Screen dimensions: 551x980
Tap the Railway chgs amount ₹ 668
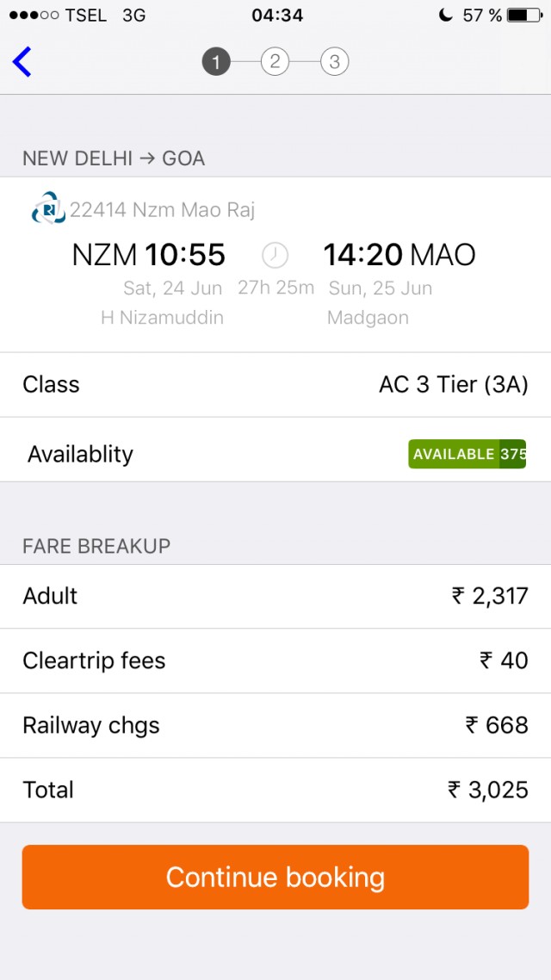(x=497, y=725)
